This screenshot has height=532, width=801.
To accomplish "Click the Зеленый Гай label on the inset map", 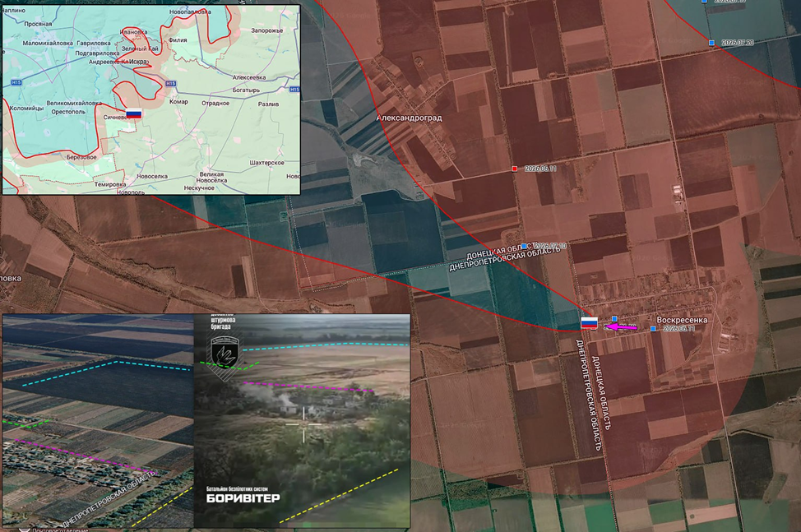I will [140, 49].
